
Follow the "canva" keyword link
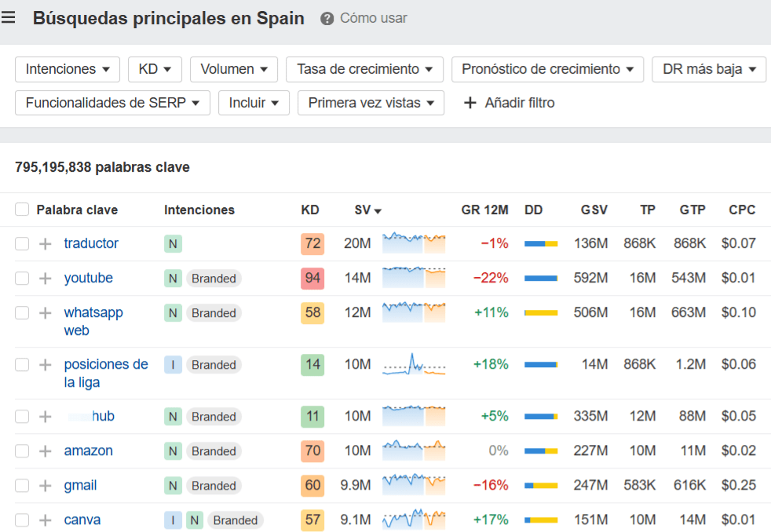coord(81,519)
